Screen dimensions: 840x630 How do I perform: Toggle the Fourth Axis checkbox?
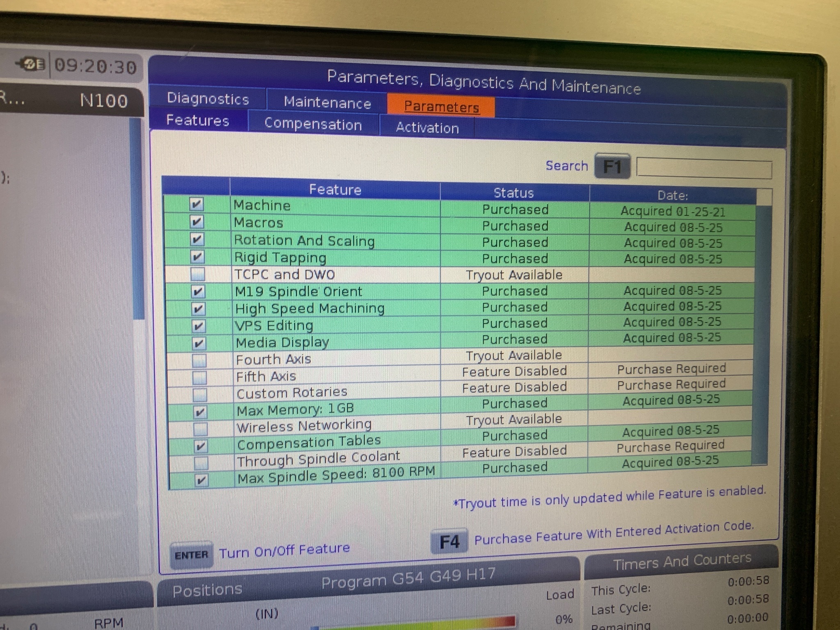coord(199,360)
